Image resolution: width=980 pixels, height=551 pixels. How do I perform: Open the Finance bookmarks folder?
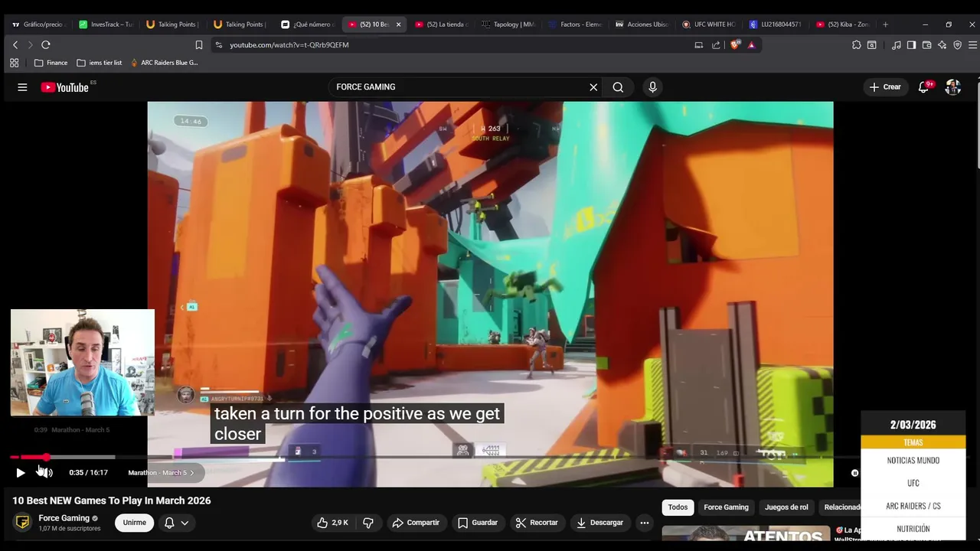pyautogui.click(x=51, y=63)
